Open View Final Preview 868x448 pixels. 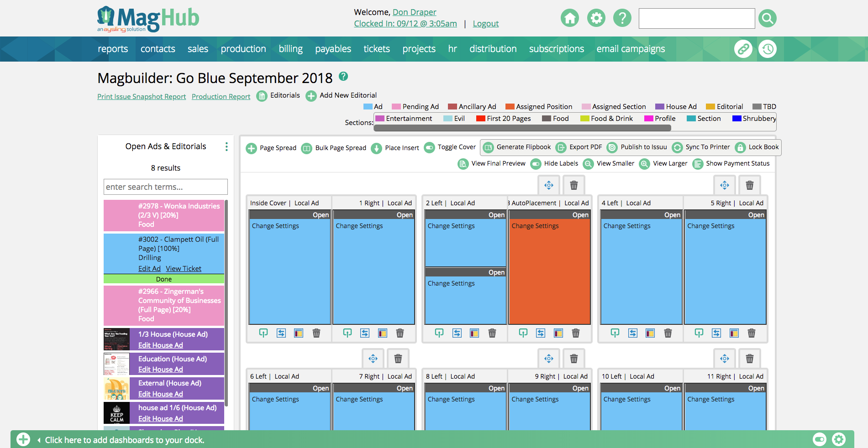pyautogui.click(x=491, y=164)
